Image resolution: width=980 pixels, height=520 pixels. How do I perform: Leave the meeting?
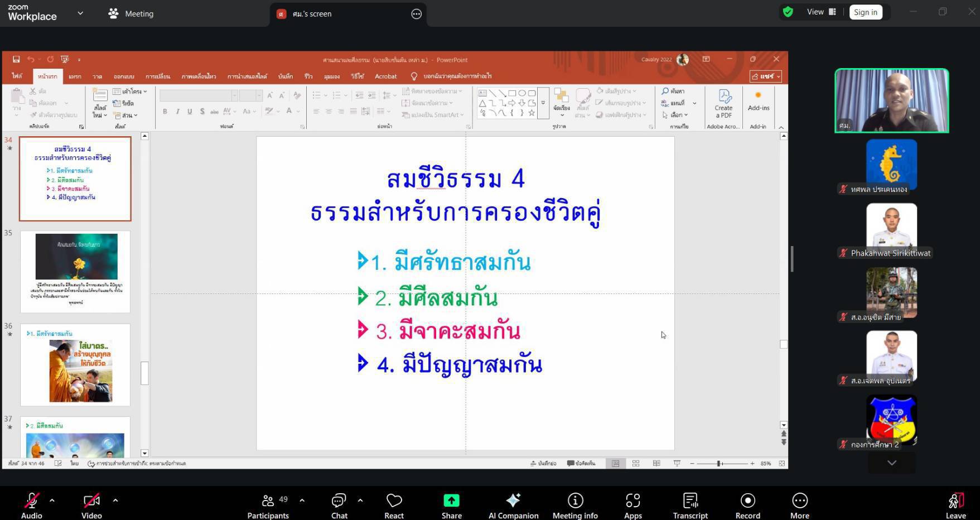pyautogui.click(x=955, y=505)
